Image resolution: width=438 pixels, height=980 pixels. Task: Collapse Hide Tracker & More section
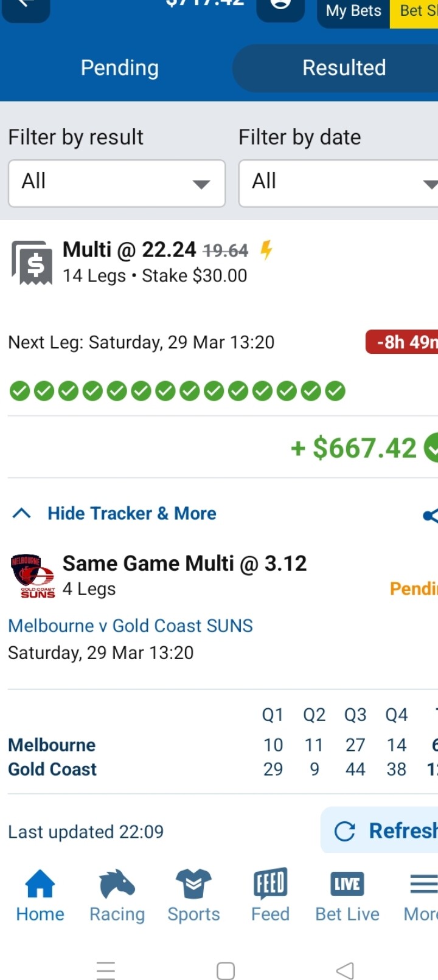[114, 513]
